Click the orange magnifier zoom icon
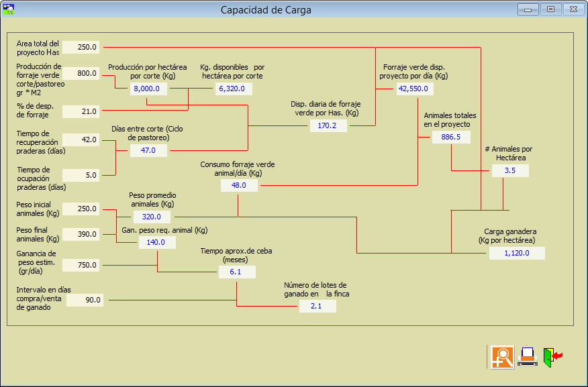 click(x=502, y=357)
